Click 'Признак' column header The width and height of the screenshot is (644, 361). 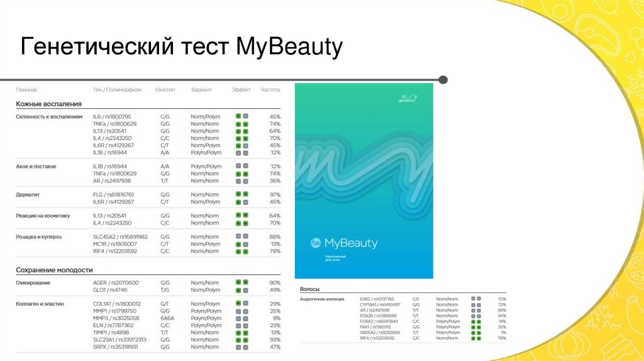pyautogui.click(x=26, y=89)
